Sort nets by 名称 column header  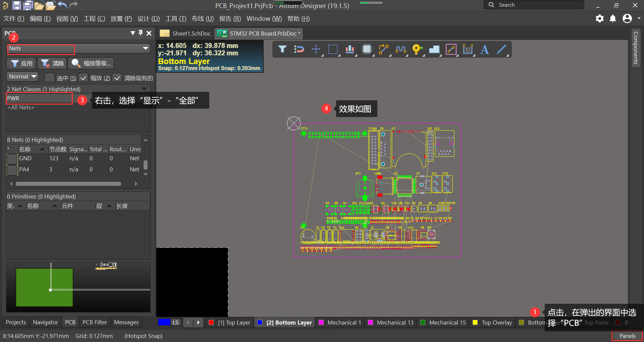pos(32,149)
